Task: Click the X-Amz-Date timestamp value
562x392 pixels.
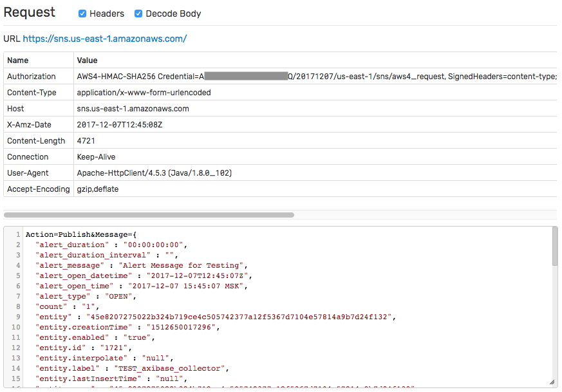Action: pyautogui.click(x=119, y=125)
